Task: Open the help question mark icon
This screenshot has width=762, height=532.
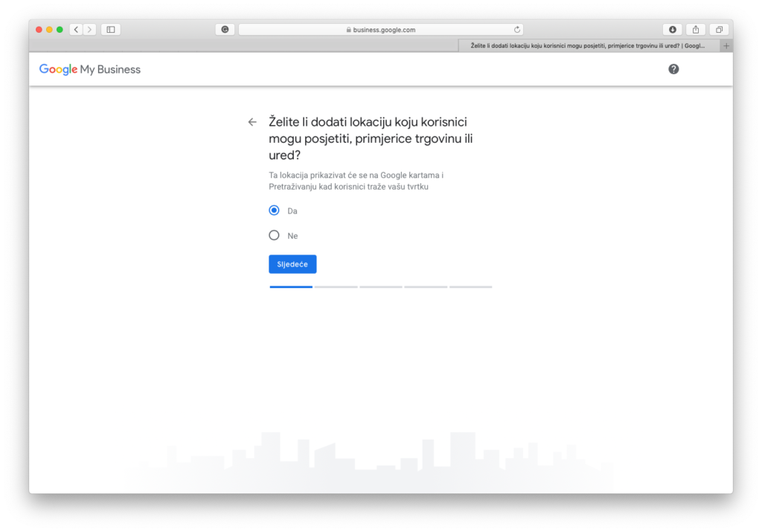Action: 673,69
